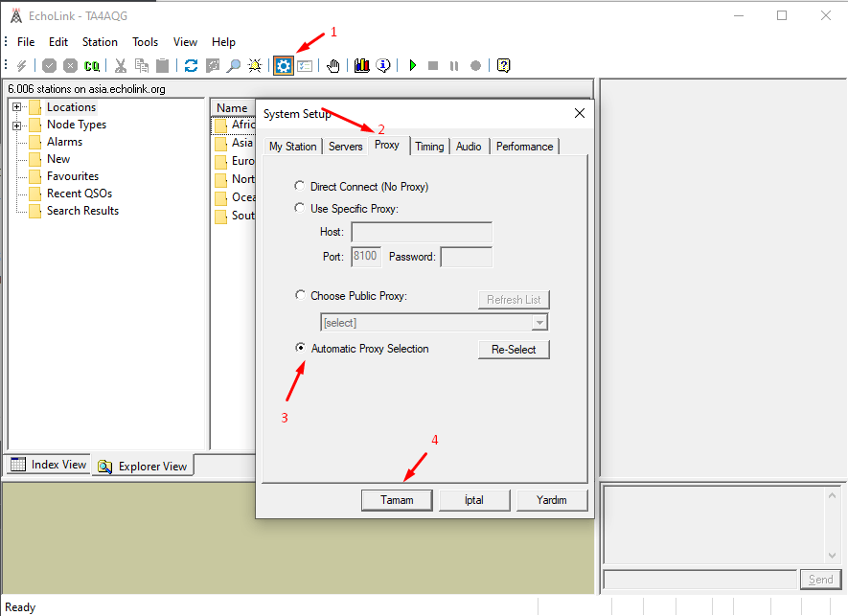Select the Use Specific Proxy radio button
Screen dimensions: 848x616
pyautogui.click(x=301, y=208)
